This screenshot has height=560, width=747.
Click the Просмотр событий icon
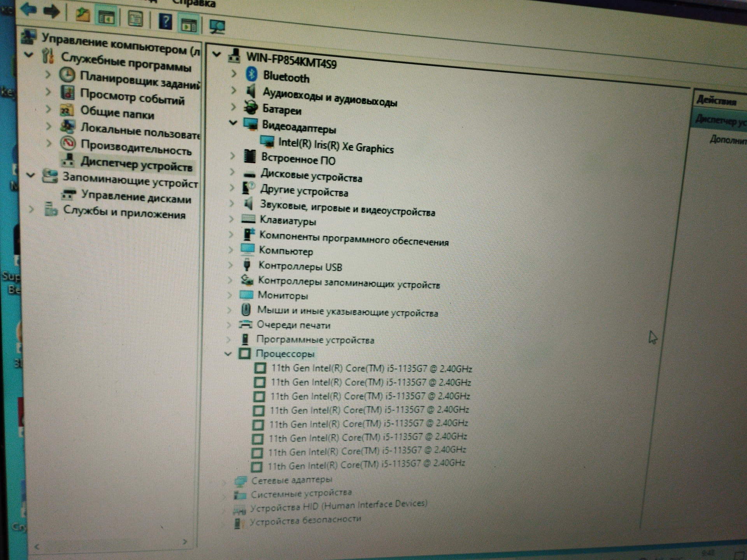tap(67, 93)
